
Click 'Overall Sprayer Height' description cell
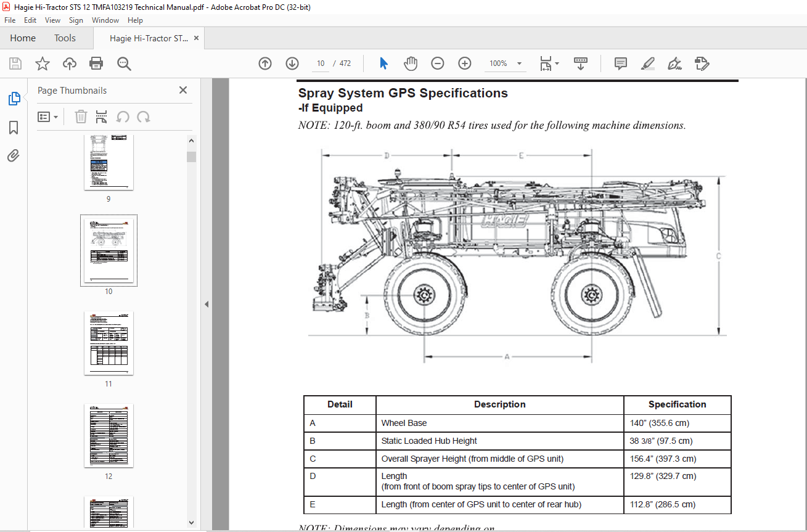tap(500, 459)
